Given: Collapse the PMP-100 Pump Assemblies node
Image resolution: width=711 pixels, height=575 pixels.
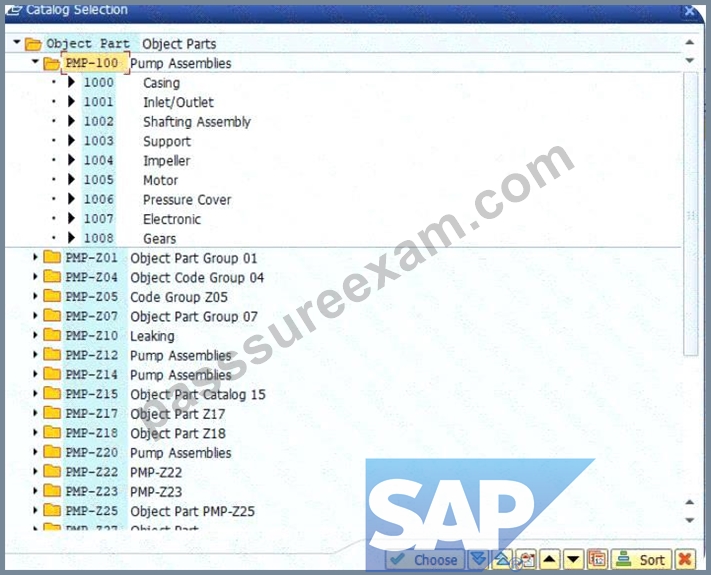Looking at the screenshot, I should tap(35, 62).
